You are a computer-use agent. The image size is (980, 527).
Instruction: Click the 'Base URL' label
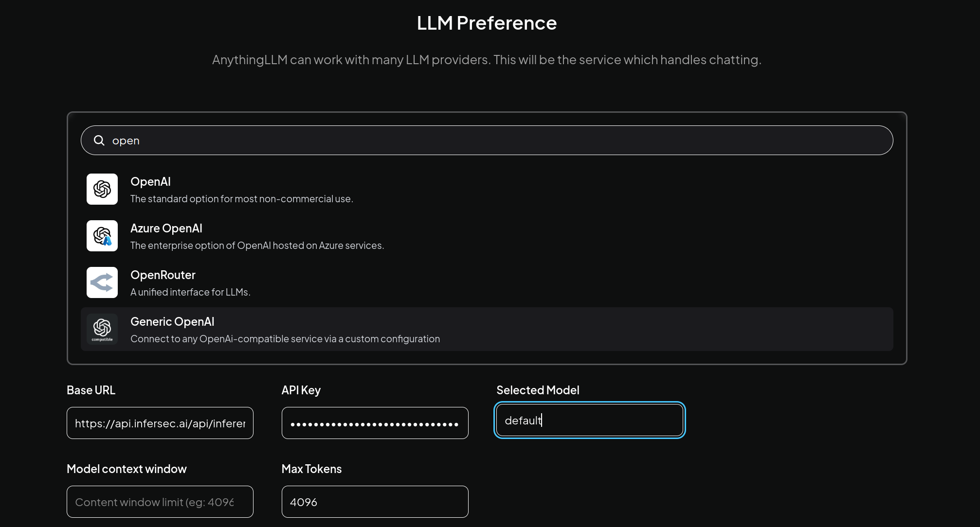pyautogui.click(x=91, y=390)
